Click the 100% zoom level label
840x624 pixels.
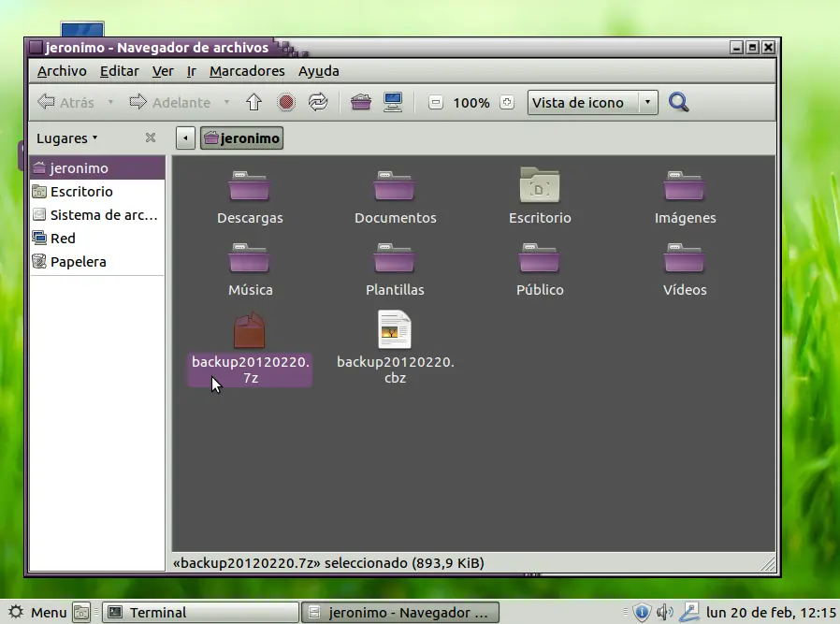click(471, 103)
